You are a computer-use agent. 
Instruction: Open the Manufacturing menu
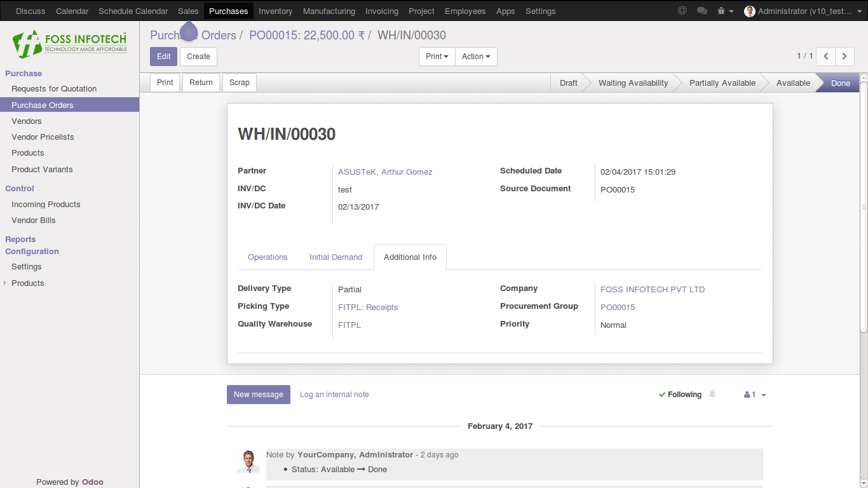[329, 11]
